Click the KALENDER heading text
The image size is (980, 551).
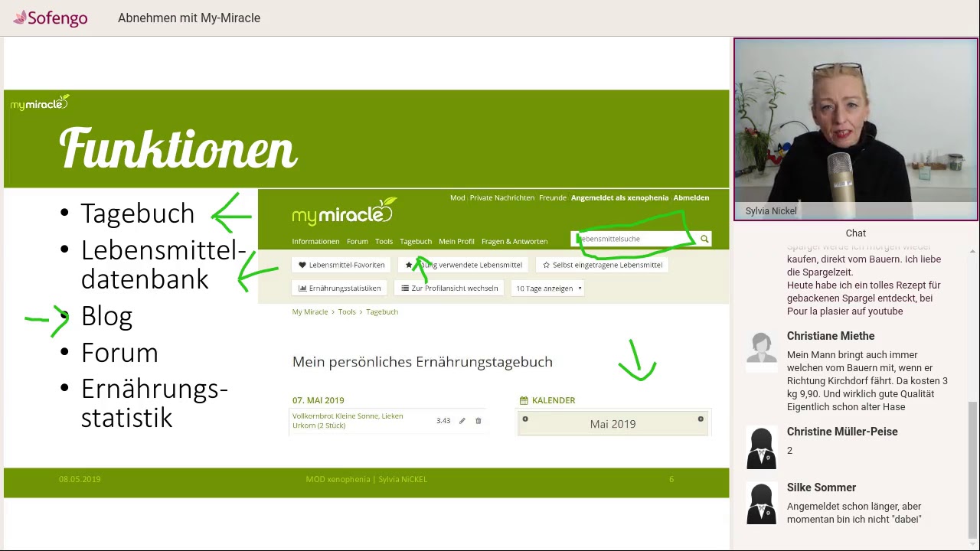point(554,400)
